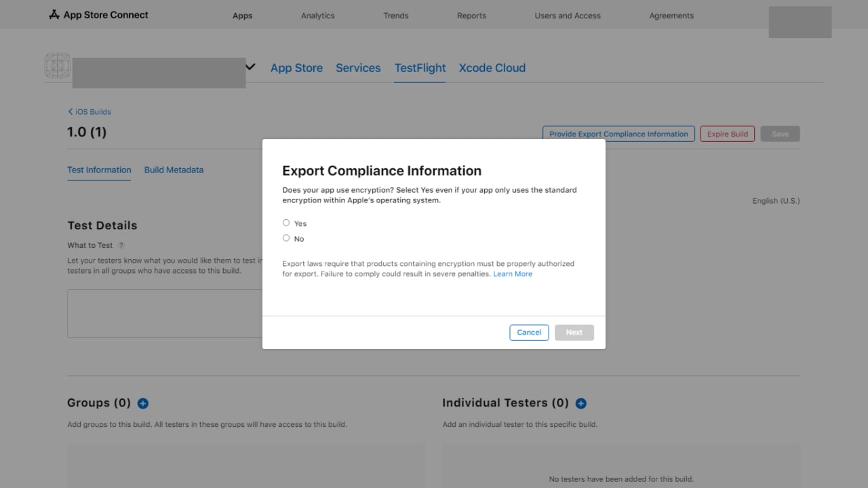Click the app icon placeholder thumbnail
Screen dimensions: 868x488
point(58,67)
